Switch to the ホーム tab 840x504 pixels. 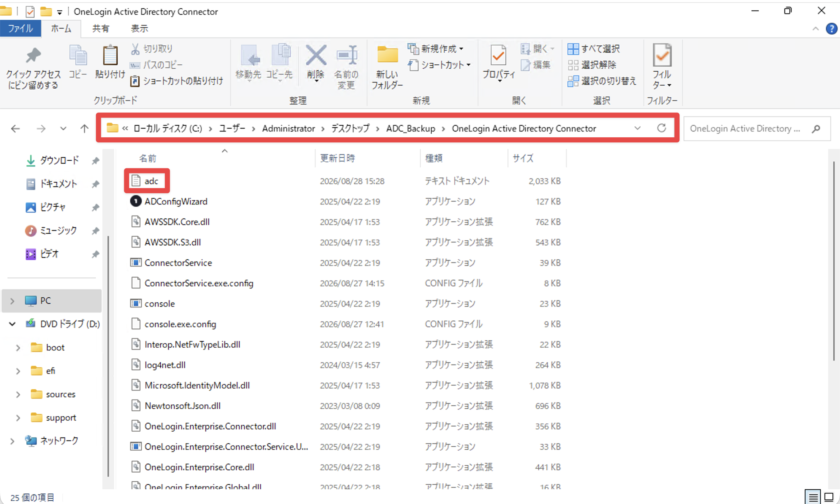click(x=61, y=28)
